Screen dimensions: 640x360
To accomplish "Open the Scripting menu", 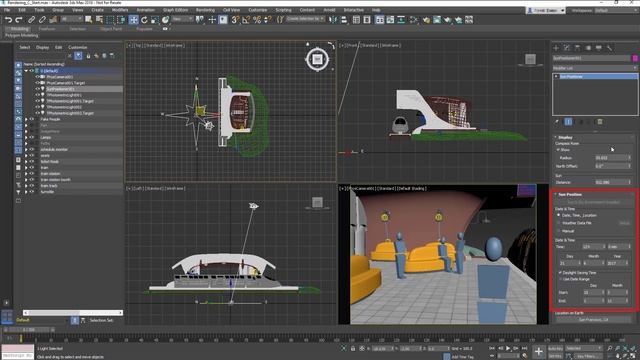I will coord(283,10).
